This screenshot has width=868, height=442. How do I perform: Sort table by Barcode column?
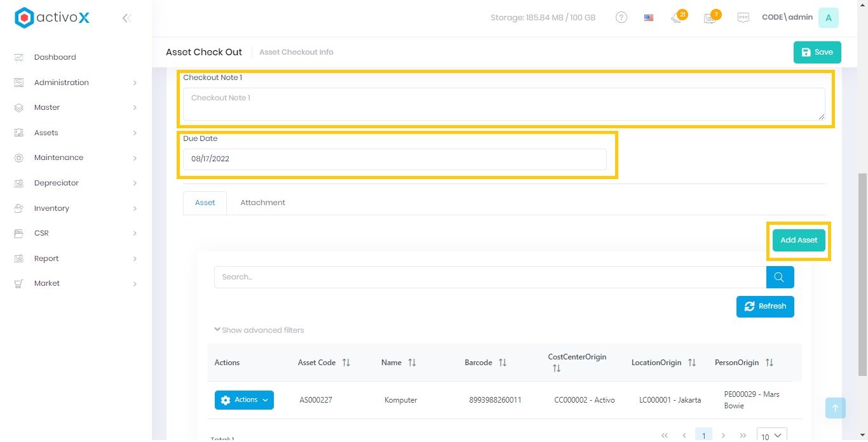click(x=502, y=363)
